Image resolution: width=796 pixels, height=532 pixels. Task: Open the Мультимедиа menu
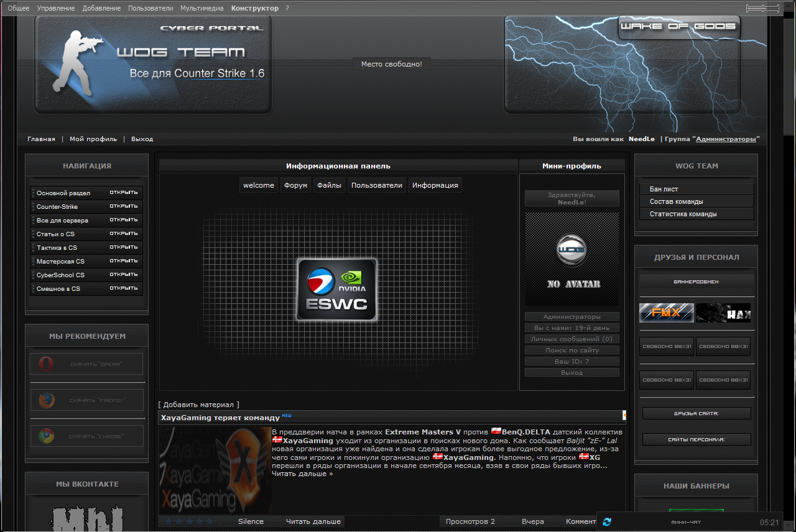(x=202, y=8)
